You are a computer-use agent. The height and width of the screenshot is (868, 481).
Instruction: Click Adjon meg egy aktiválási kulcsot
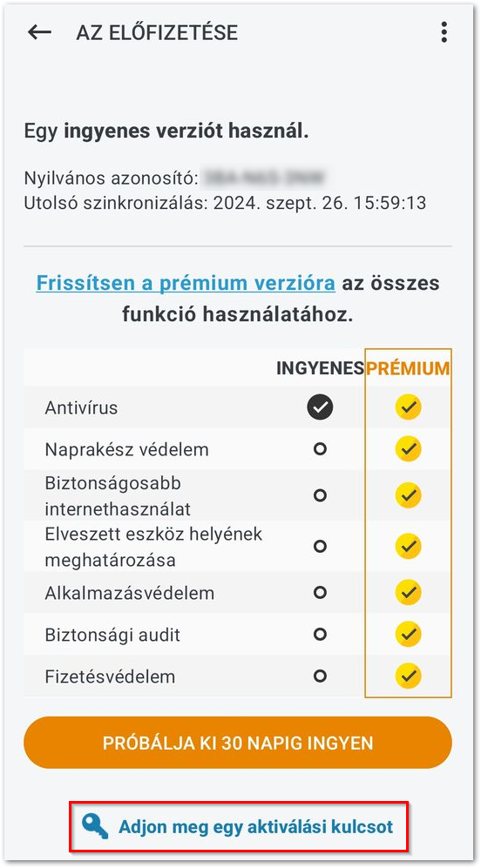(255, 826)
